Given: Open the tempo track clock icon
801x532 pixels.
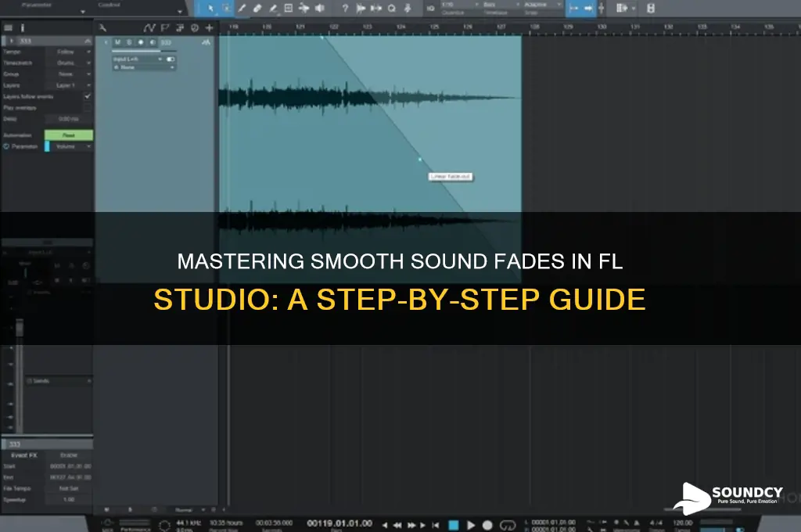Looking at the screenshot, I should (195, 27).
